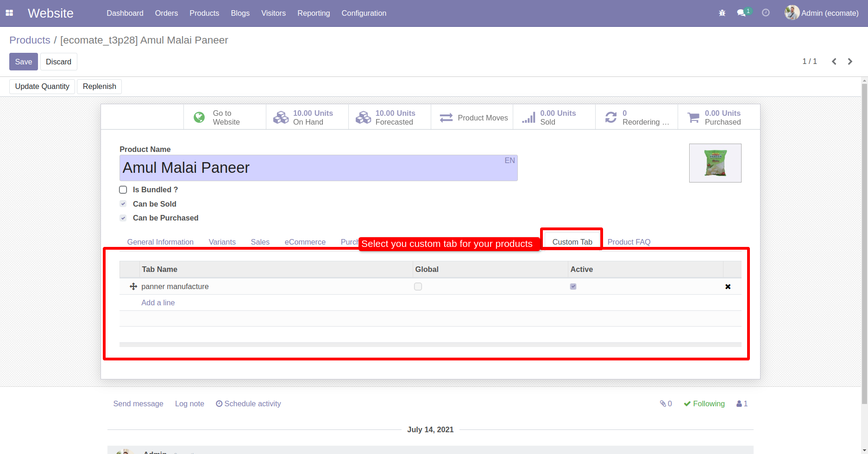Click the EN translation button
Screen dimensions: 868x454
coord(509,160)
